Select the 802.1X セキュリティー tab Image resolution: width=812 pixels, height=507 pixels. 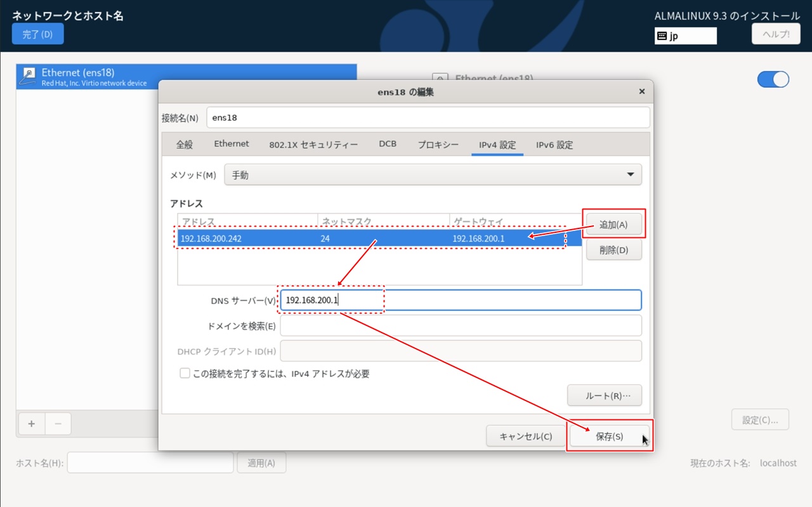click(x=313, y=145)
